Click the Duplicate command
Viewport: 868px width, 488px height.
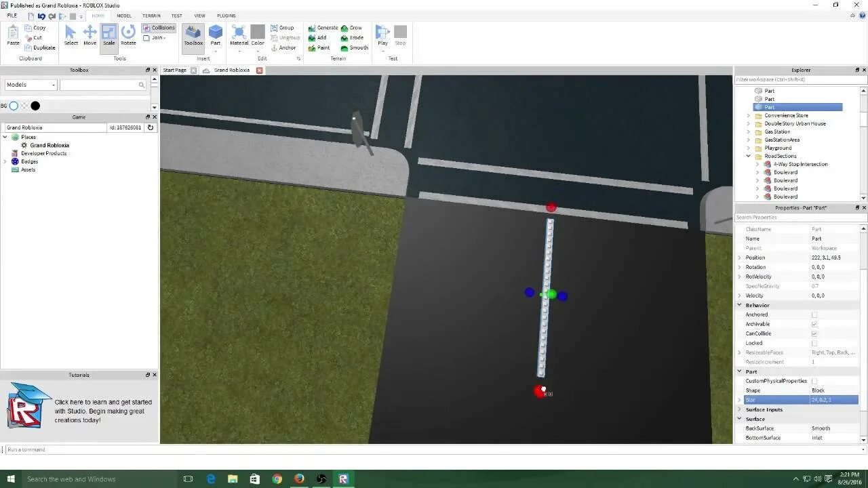(x=39, y=47)
